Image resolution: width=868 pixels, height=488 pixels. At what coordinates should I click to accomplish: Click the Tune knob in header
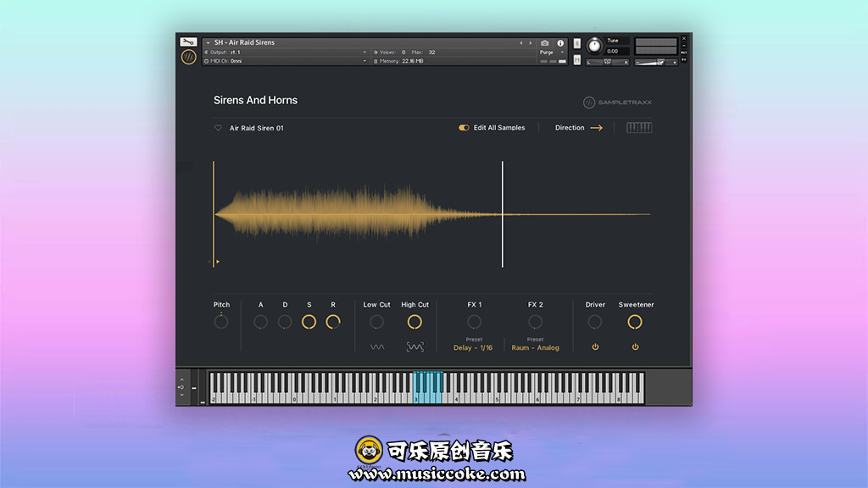[593, 45]
